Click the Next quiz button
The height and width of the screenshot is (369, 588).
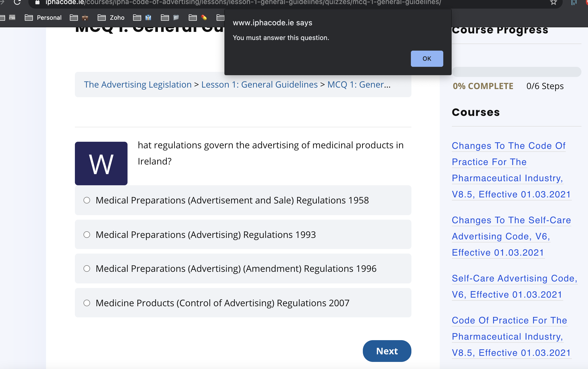point(387,351)
